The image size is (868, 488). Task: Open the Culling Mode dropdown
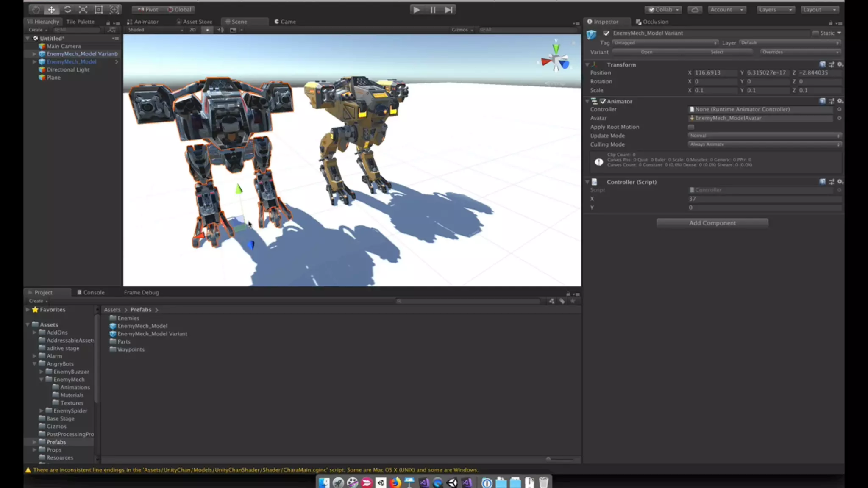764,144
